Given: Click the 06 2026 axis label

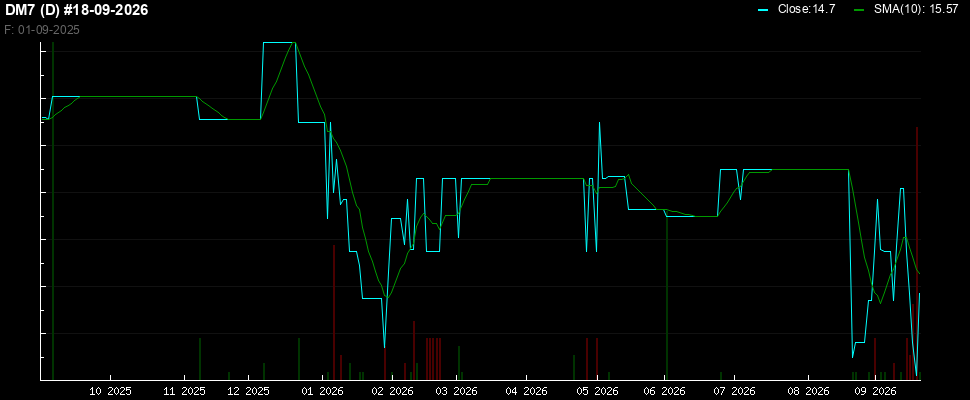Looking at the screenshot, I should tap(665, 391).
